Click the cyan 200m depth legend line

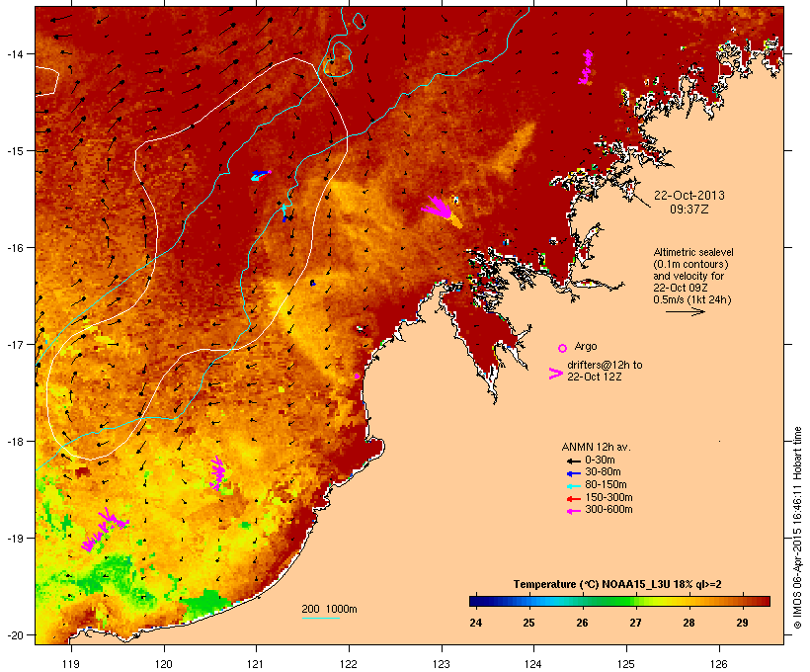pyautogui.click(x=320, y=618)
